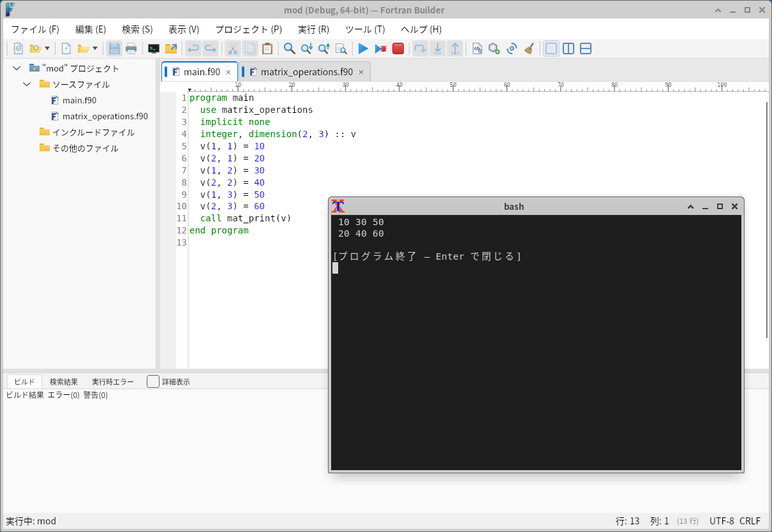
Task: Open the プロジェクト (P) menu
Action: [248, 29]
